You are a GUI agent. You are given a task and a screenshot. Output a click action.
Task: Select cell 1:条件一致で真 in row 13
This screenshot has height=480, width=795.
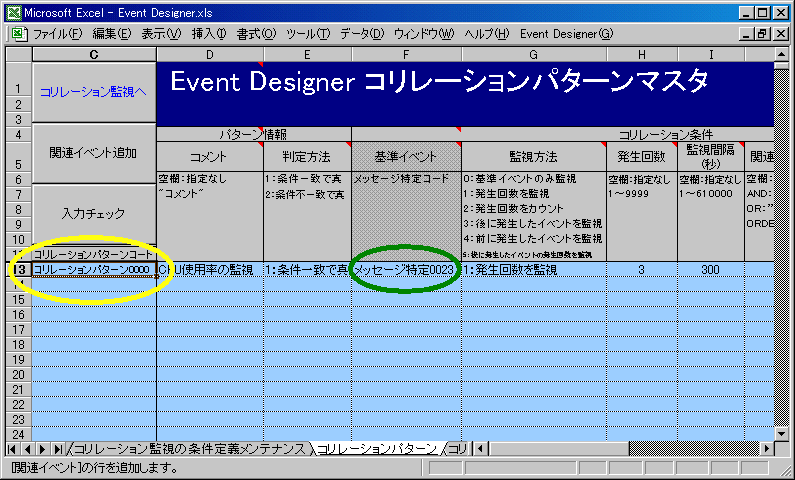click(x=307, y=270)
